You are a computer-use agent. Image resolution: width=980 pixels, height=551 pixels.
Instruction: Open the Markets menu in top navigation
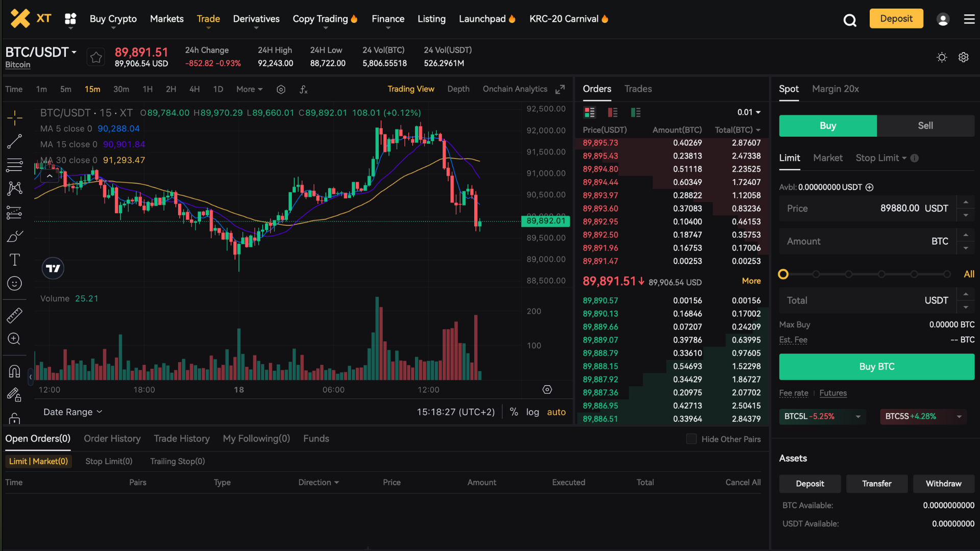pyautogui.click(x=166, y=19)
